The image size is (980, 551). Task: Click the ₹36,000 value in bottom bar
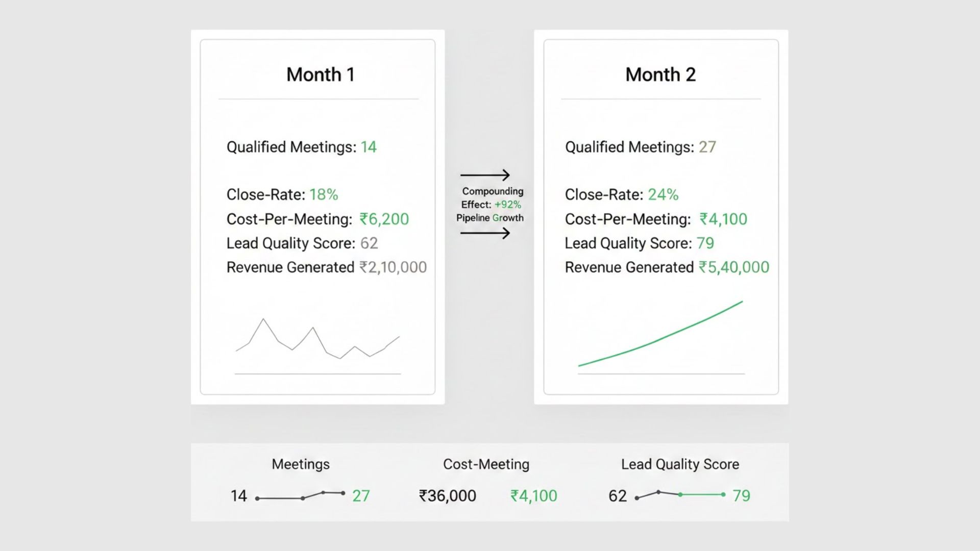[447, 495]
